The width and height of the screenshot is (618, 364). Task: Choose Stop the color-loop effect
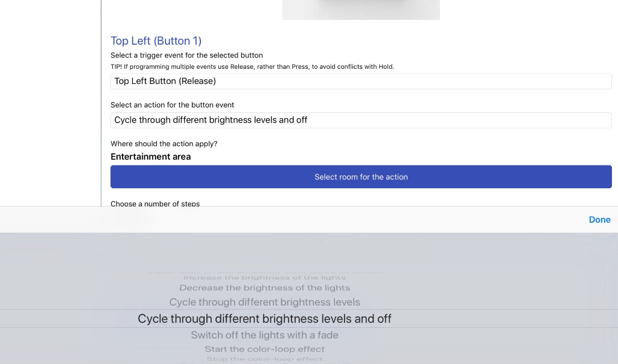264,359
